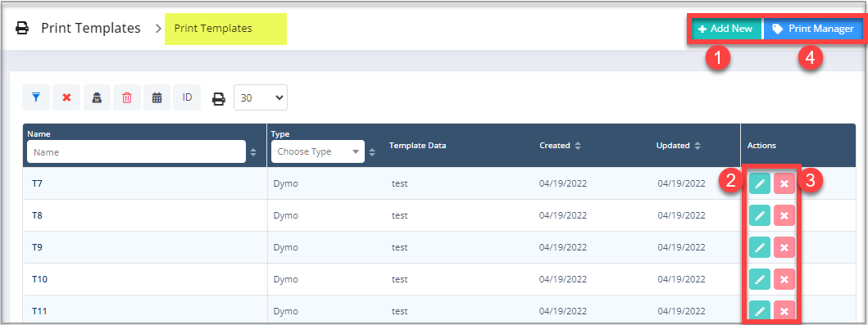Click the Name filter input field
This screenshot has height=325, width=868.
pyautogui.click(x=137, y=151)
